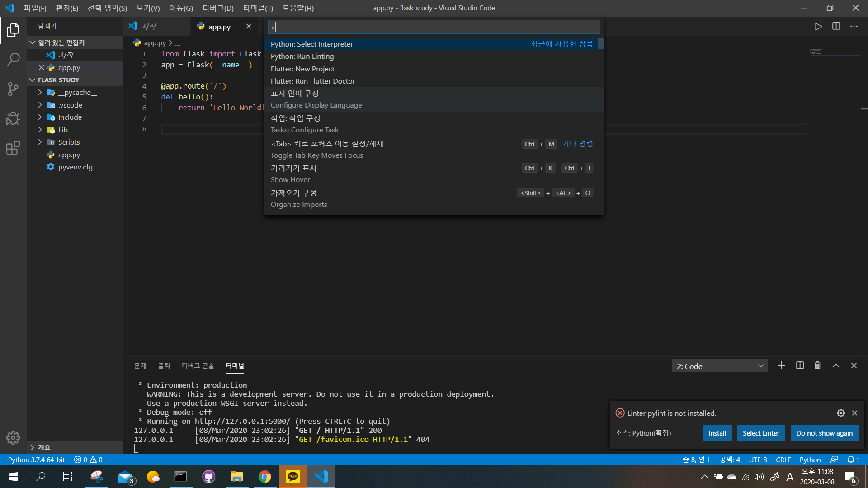The width and height of the screenshot is (868, 488).
Task: Toggle errors and warnings status indicator
Action: [x=88, y=460]
